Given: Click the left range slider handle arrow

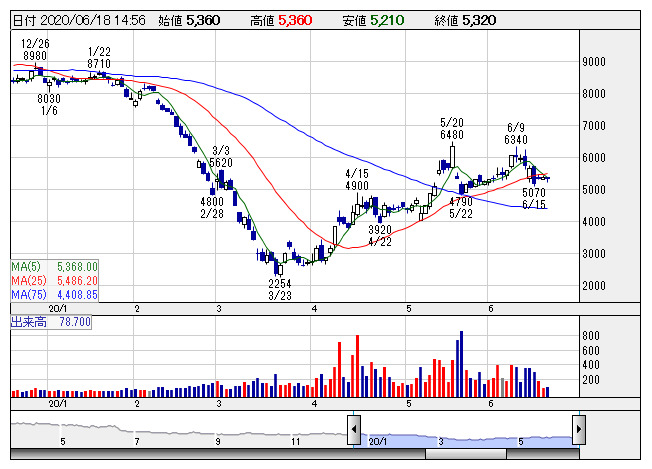Looking at the screenshot, I should (353, 429).
